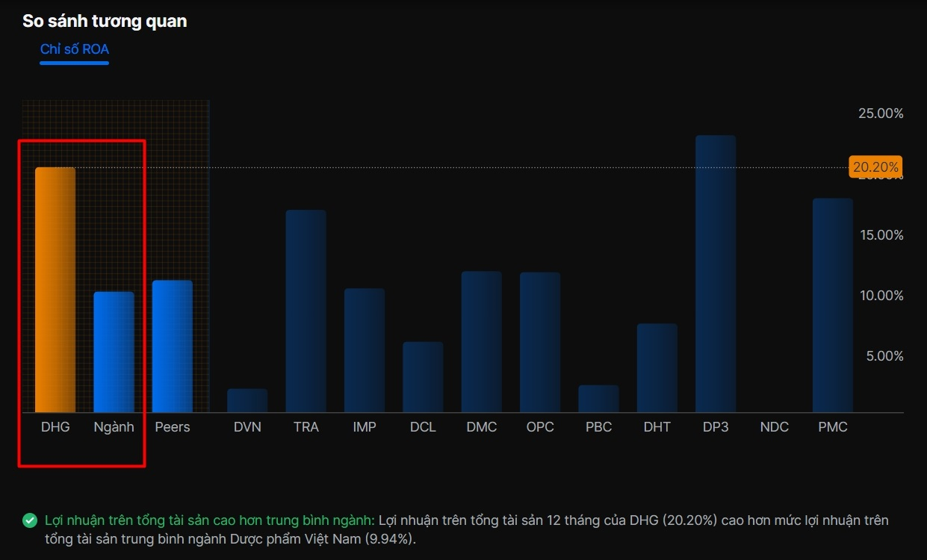This screenshot has height=560, width=927.
Task: Click the tallest DP3 bar
Action: point(716,274)
